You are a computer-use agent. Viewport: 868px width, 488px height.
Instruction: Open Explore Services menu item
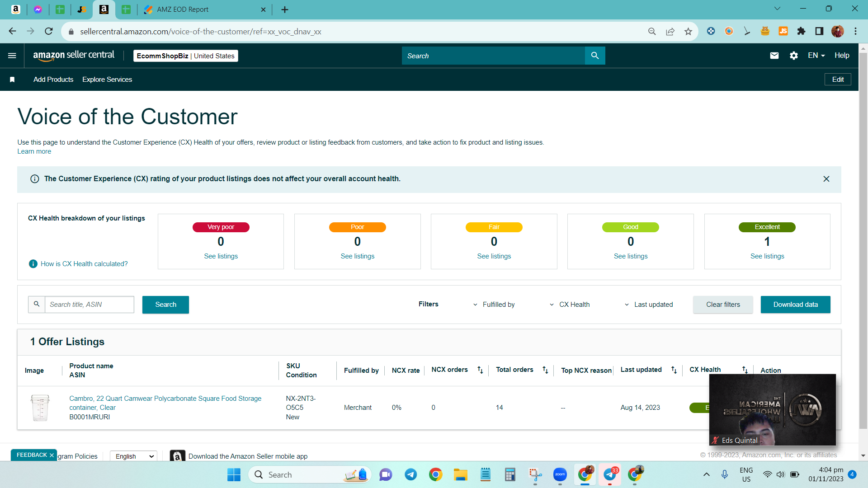pos(107,80)
